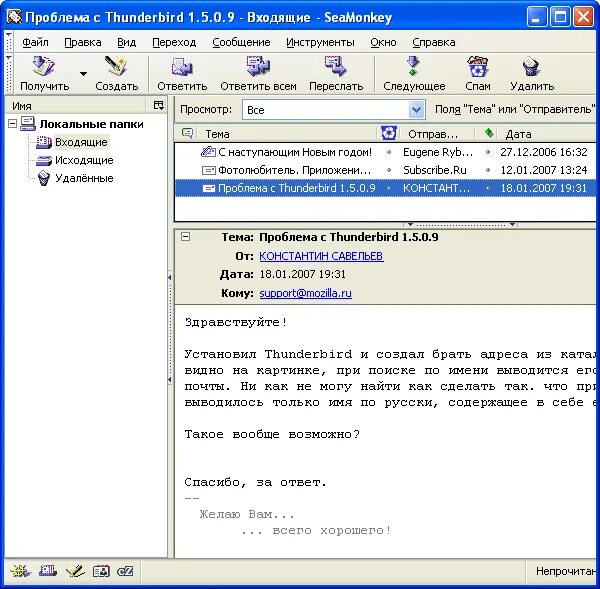Toggle junk status for Фотолюбитель message
Image resolution: width=600 pixels, height=589 pixels.
tap(389, 170)
